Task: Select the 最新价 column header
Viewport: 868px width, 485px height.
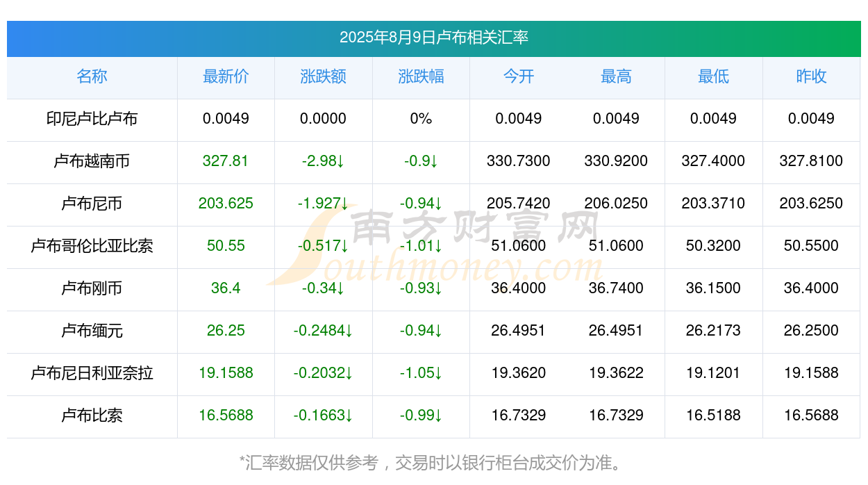Action: click(x=226, y=76)
